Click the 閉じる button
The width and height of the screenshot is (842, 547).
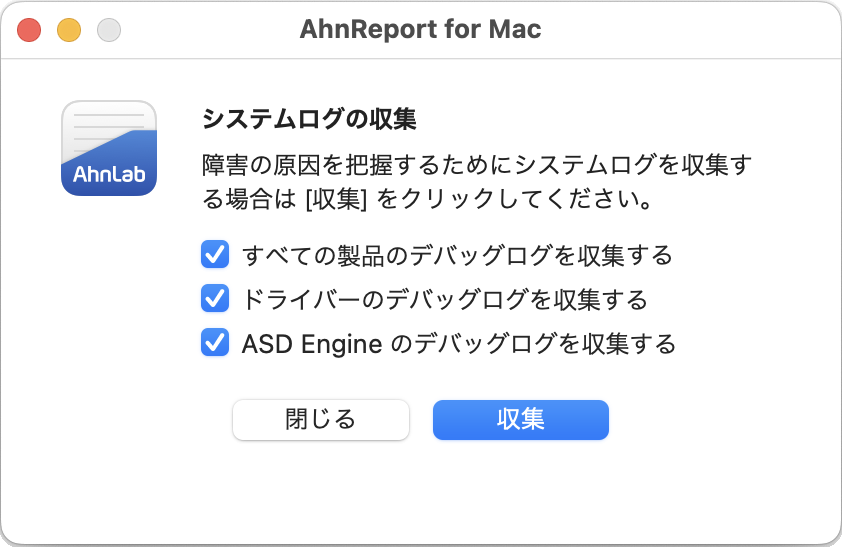tap(321, 420)
